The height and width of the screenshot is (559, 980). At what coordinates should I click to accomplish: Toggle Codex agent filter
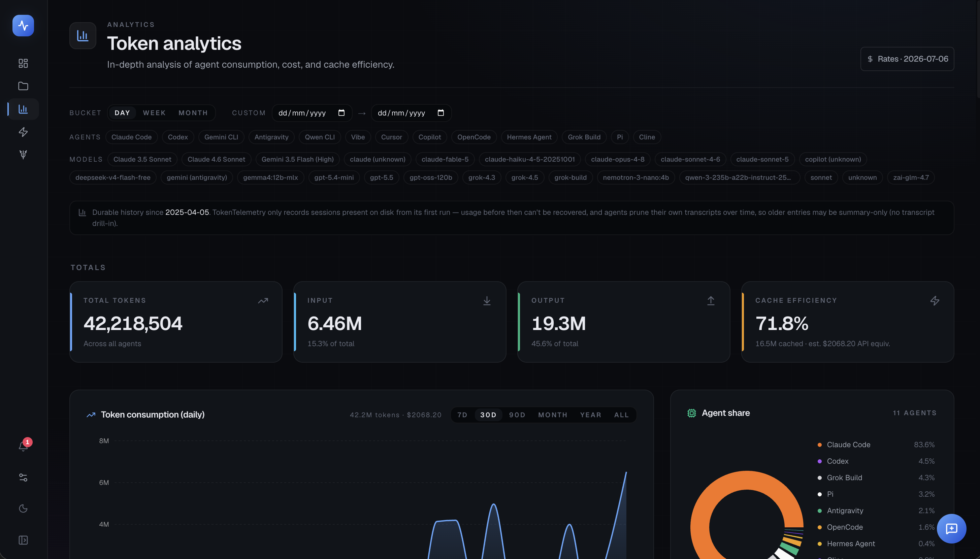(x=178, y=137)
